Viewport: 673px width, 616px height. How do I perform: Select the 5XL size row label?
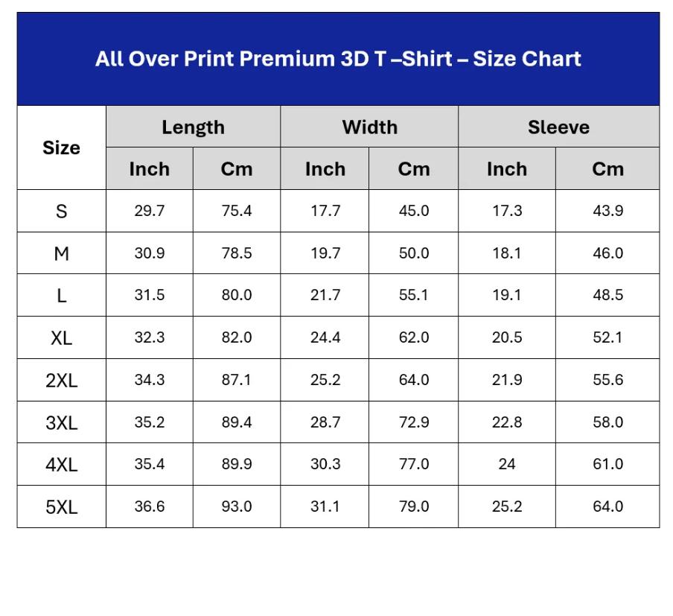61,507
